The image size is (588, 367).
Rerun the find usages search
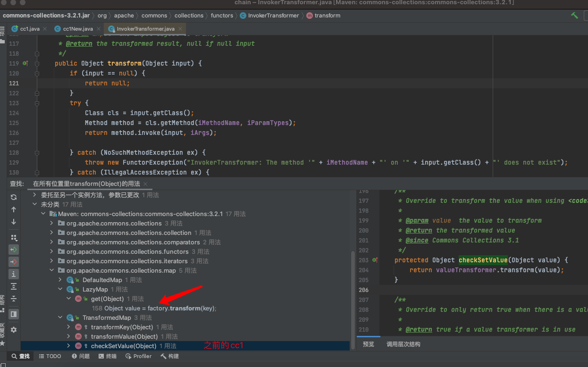tap(14, 197)
